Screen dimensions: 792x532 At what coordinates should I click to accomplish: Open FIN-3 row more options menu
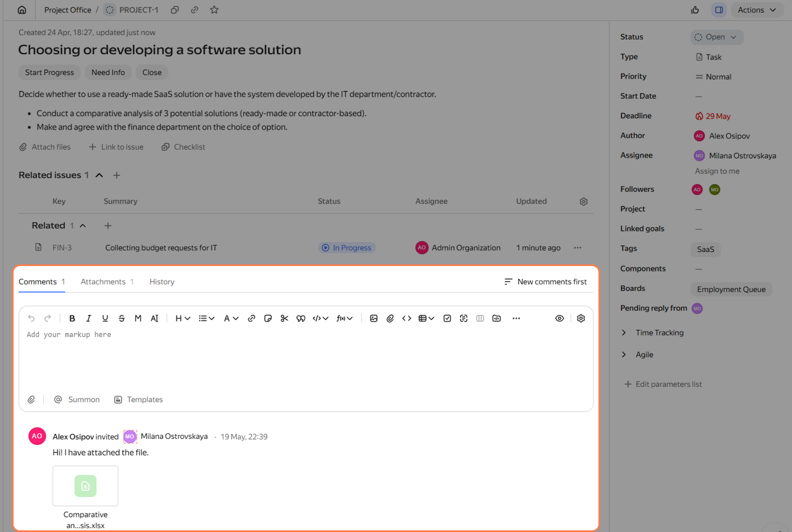point(577,248)
